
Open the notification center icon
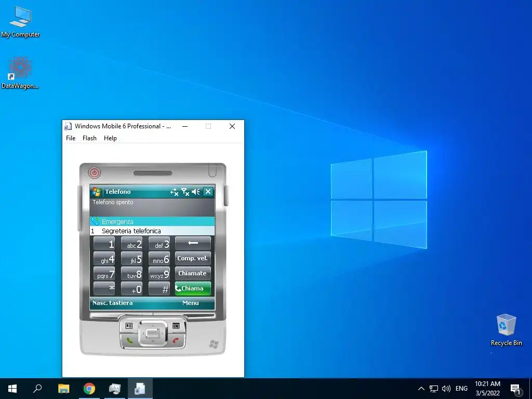coord(515,389)
